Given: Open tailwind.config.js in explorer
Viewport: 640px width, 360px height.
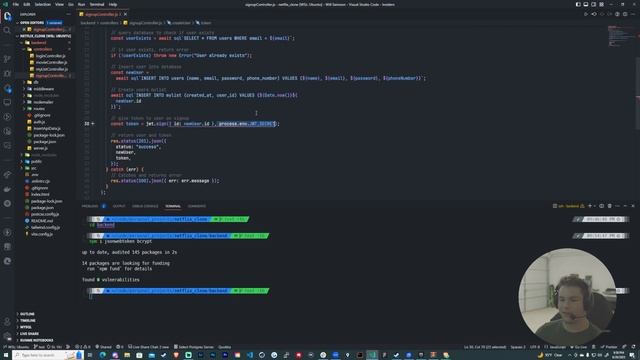Looking at the screenshot, I should click(45, 227).
